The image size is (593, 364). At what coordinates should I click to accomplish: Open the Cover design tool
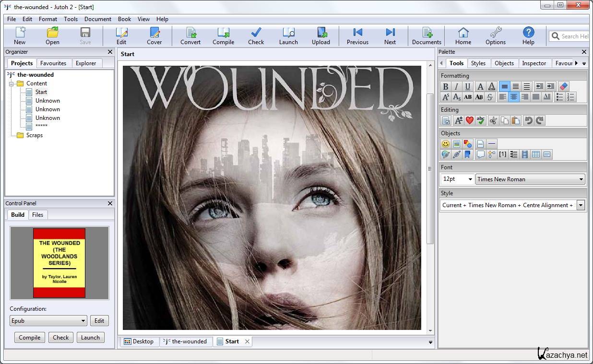[x=154, y=36]
